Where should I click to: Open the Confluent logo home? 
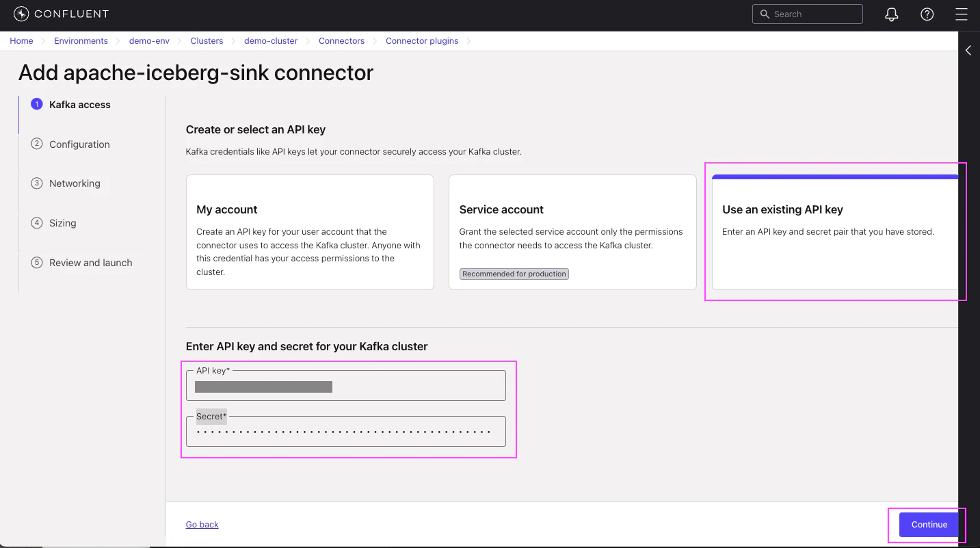(61, 14)
